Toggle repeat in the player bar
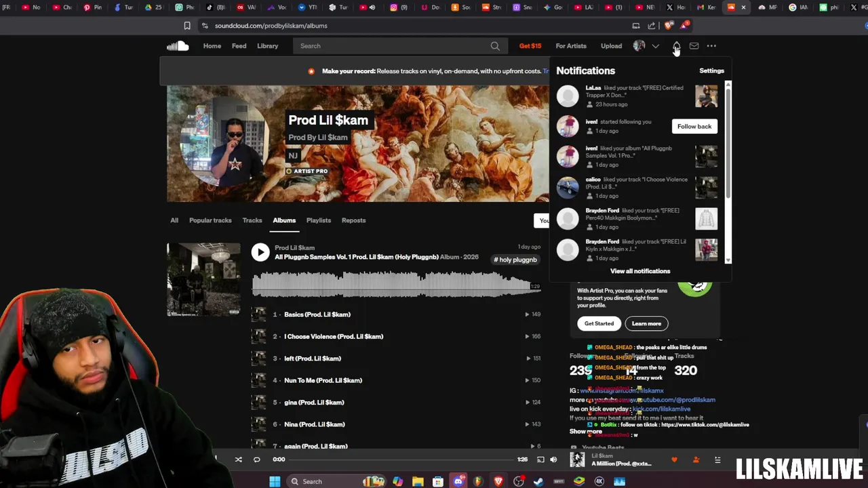Viewport: 868px width, 488px height. point(256,460)
